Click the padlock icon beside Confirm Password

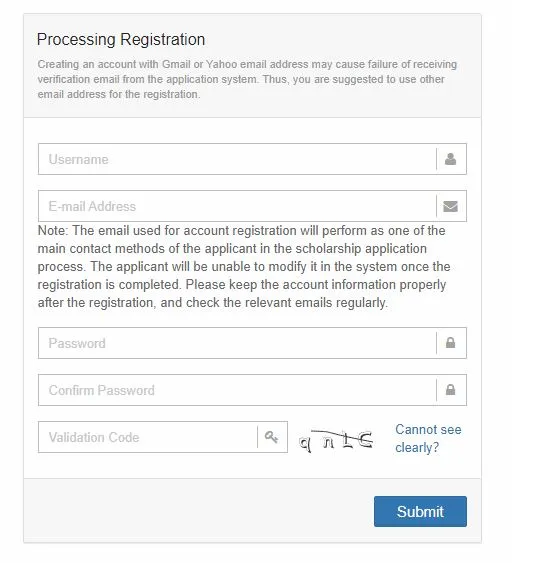[x=450, y=390]
